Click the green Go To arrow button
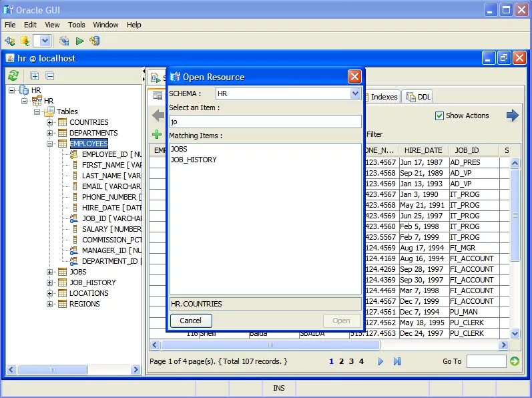The image size is (532, 398). [x=515, y=361]
